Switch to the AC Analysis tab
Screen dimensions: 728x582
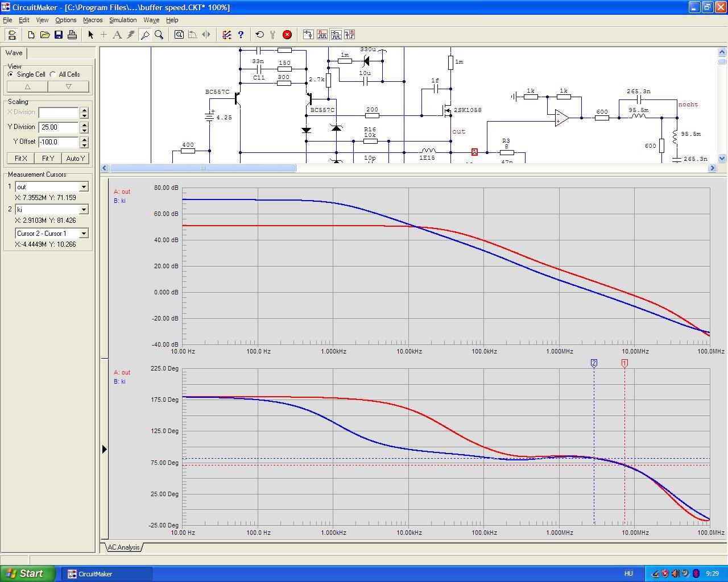click(123, 547)
